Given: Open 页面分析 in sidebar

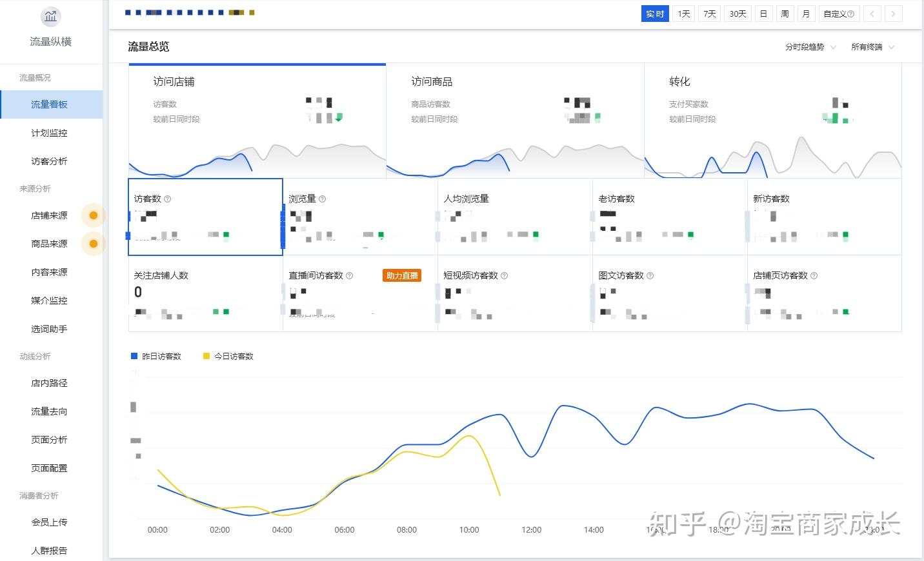Looking at the screenshot, I should pos(51,440).
